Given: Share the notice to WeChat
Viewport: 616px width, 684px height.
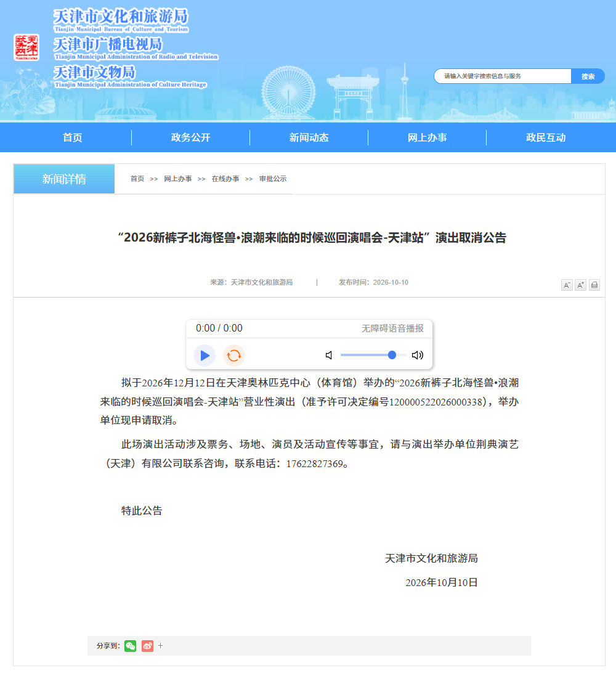Looking at the screenshot, I should click(131, 646).
